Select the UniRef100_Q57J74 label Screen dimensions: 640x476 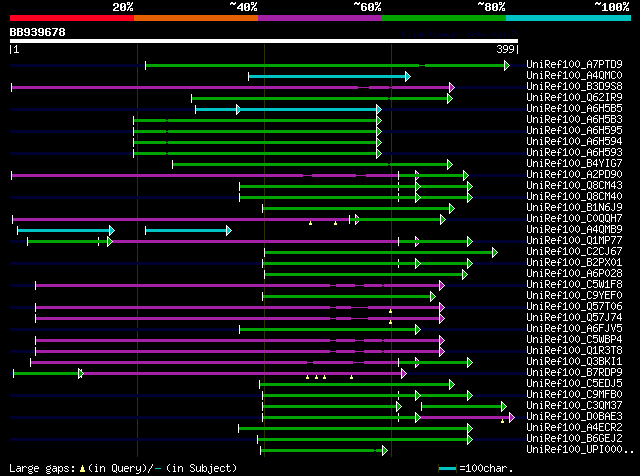point(574,318)
